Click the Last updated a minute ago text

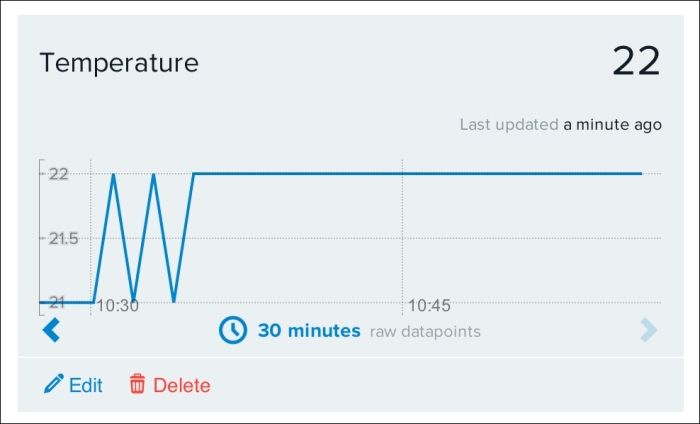(561, 125)
